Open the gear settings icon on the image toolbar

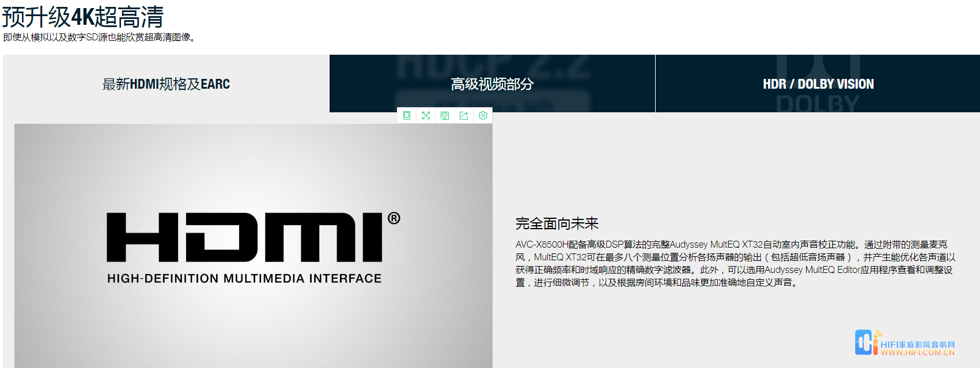pos(483,115)
